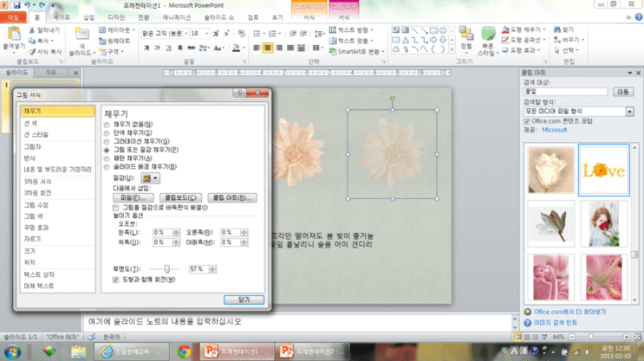The image size is (644, 361).
Task: Click the 클립 아트 insert button
Action: click(232, 197)
